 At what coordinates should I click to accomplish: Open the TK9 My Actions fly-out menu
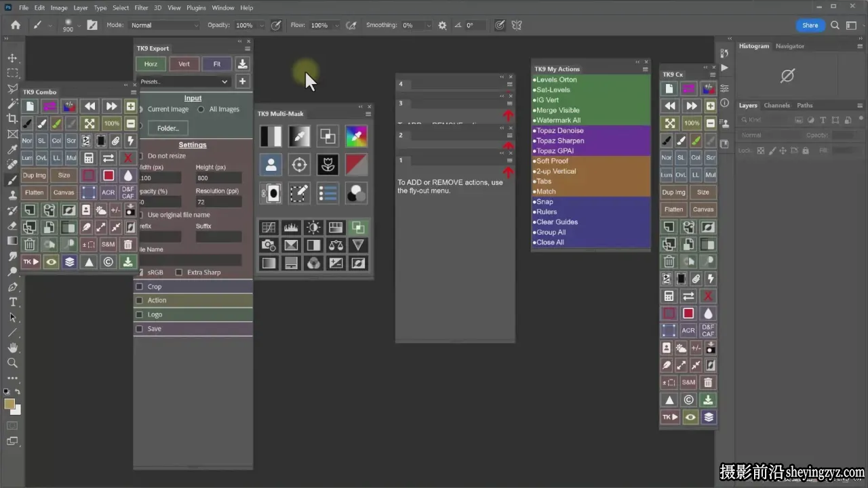point(645,69)
